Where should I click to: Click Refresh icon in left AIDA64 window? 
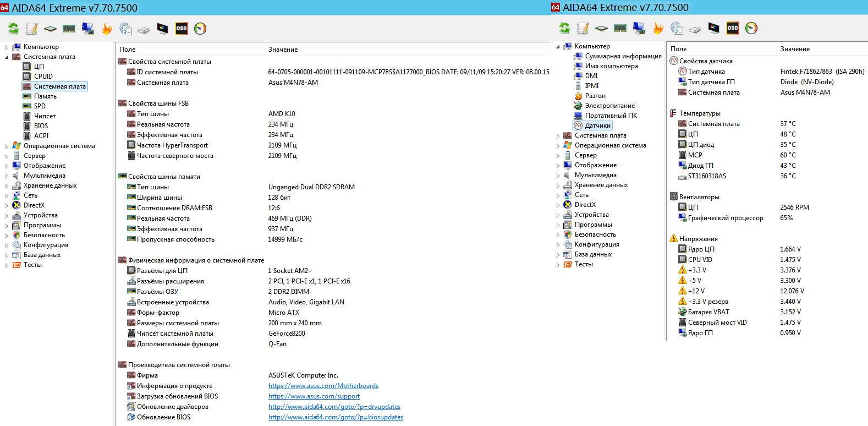pyautogui.click(x=13, y=29)
